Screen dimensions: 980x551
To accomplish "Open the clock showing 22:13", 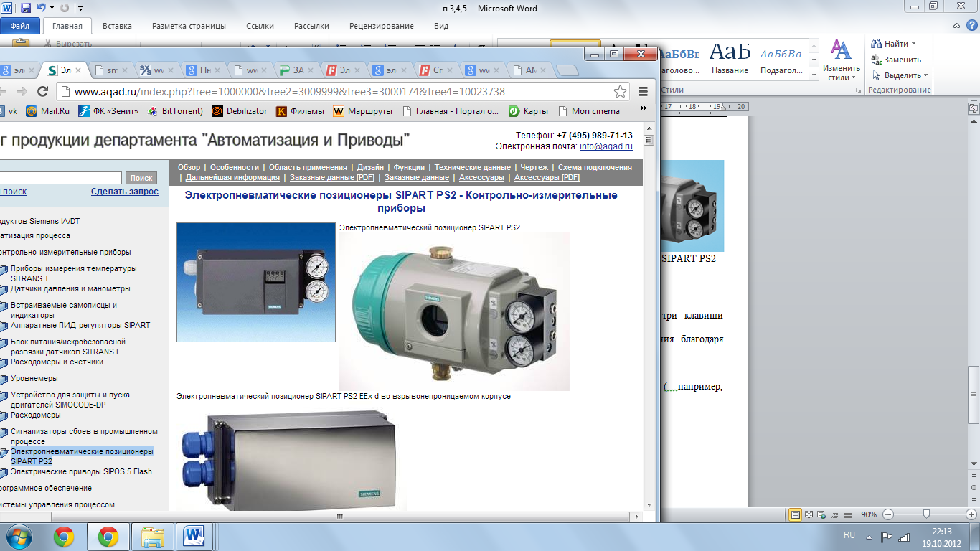I will pyautogui.click(x=942, y=536).
